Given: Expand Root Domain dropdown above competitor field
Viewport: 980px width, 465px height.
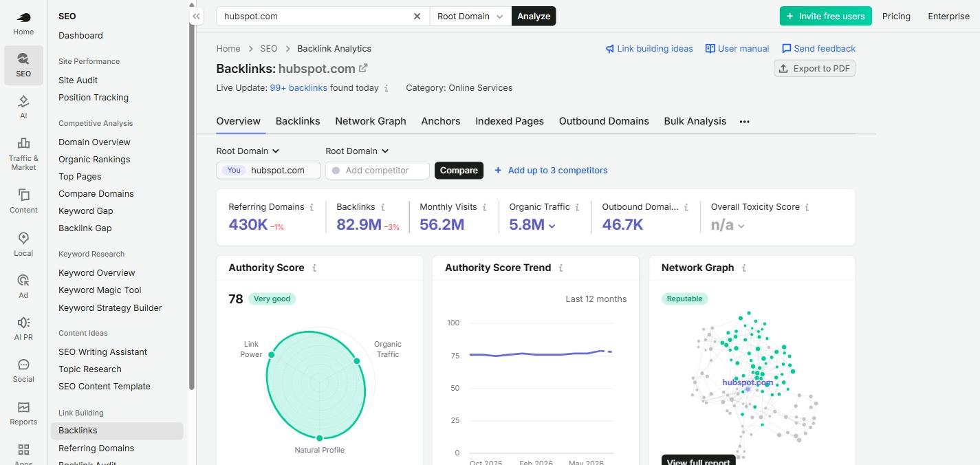Looking at the screenshot, I should 357,151.
